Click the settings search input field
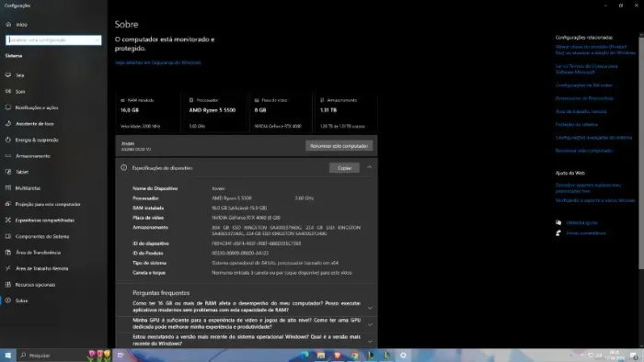Image resolution: width=644 pixels, height=362 pixels. pos(53,40)
